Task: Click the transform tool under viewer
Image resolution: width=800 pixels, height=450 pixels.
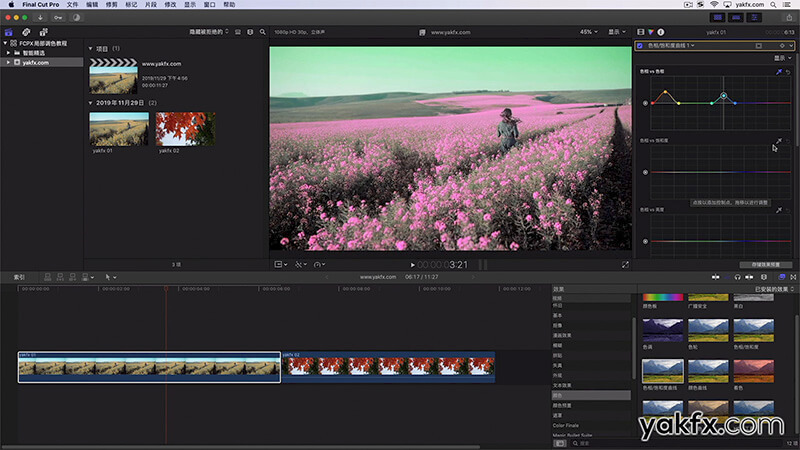Action: (x=279, y=264)
